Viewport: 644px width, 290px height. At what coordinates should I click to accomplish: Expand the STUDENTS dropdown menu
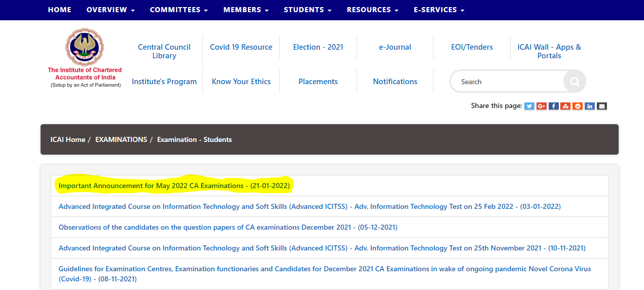(x=308, y=10)
